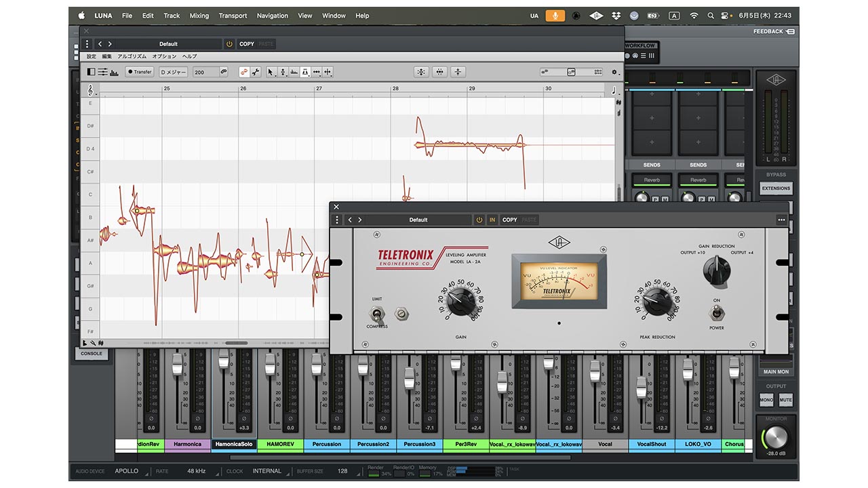Screen dimensions: 868x488
Task: Click the Vocal channel fader
Action: (x=595, y=370)
